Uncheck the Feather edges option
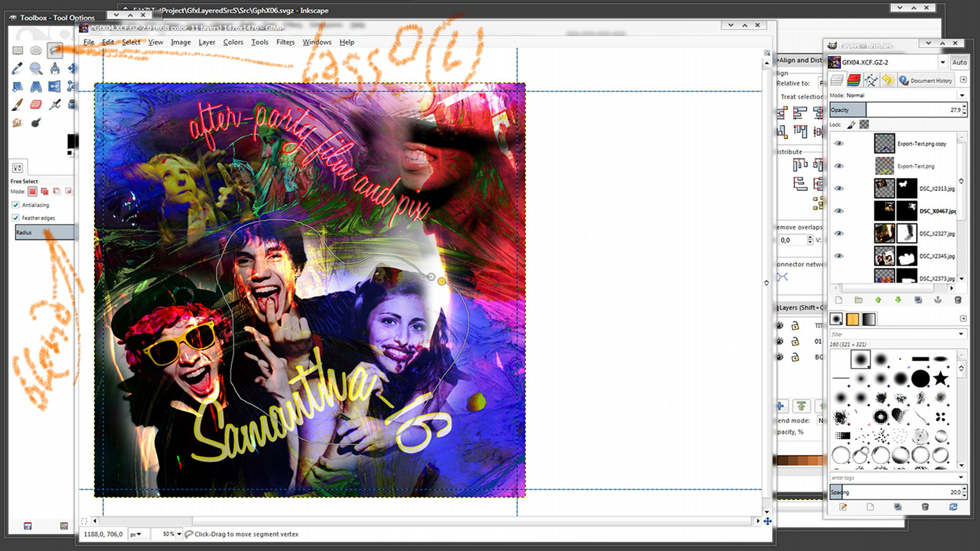Screen dimensions: 980x551 (15, 218)
